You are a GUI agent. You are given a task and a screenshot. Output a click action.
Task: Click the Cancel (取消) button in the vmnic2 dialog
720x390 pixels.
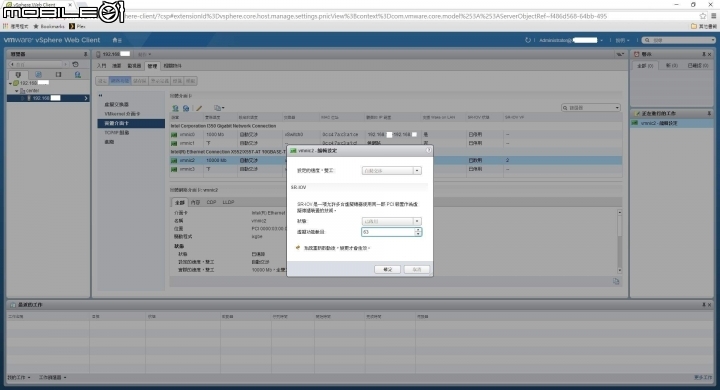click(416, 269)
